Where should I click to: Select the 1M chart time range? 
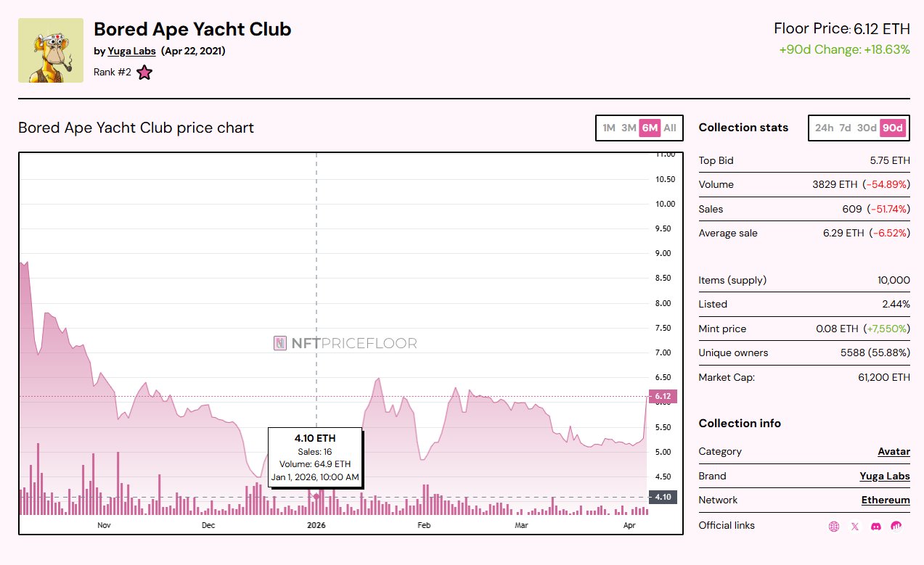tap(609, 128)
